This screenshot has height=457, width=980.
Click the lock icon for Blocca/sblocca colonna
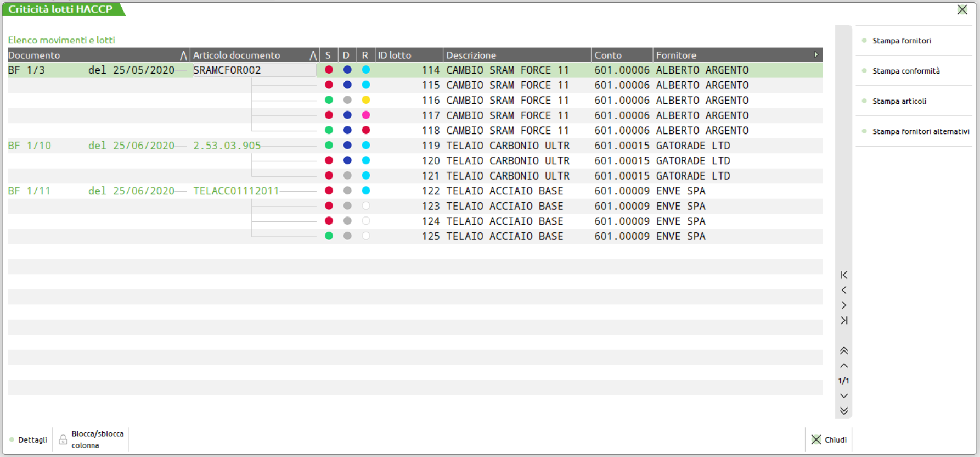pos(63,439)
